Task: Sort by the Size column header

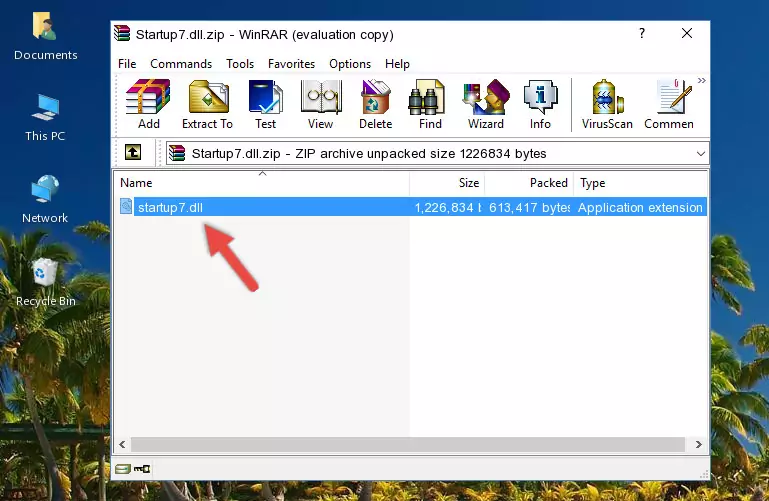Action: click(447, 183)
